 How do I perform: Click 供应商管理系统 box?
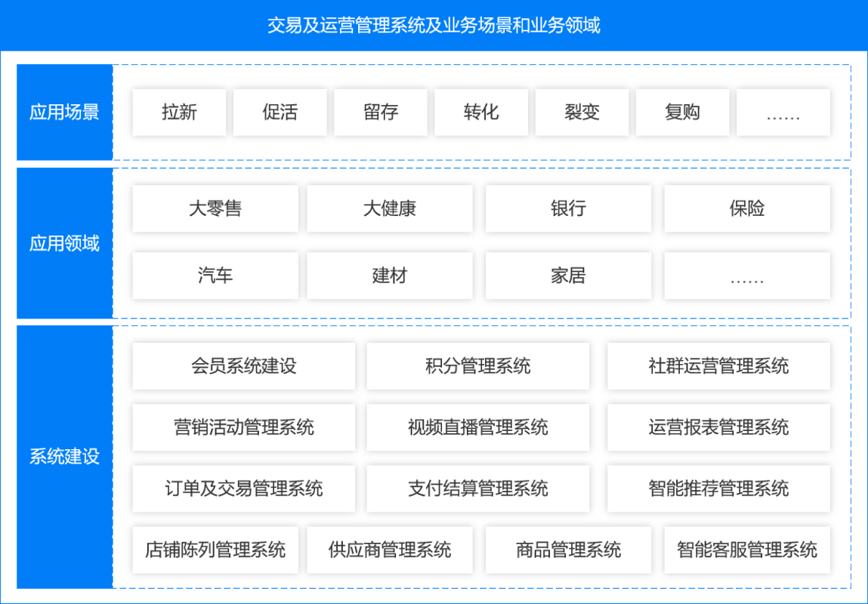[x=390, y=550]
